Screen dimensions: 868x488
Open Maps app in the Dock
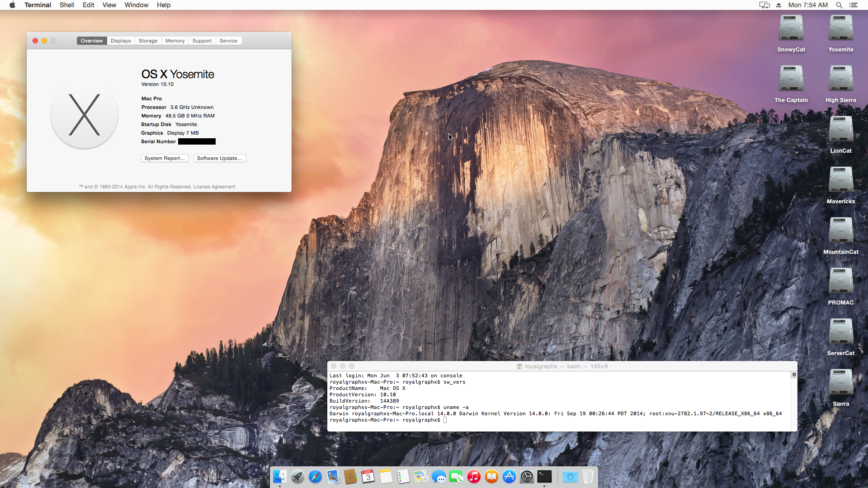tap(421, 476)
